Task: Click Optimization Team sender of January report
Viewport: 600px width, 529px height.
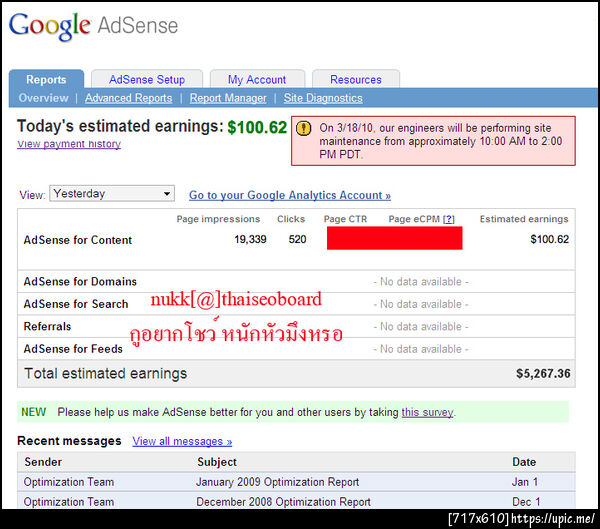Action: click(x=69, y=482)
